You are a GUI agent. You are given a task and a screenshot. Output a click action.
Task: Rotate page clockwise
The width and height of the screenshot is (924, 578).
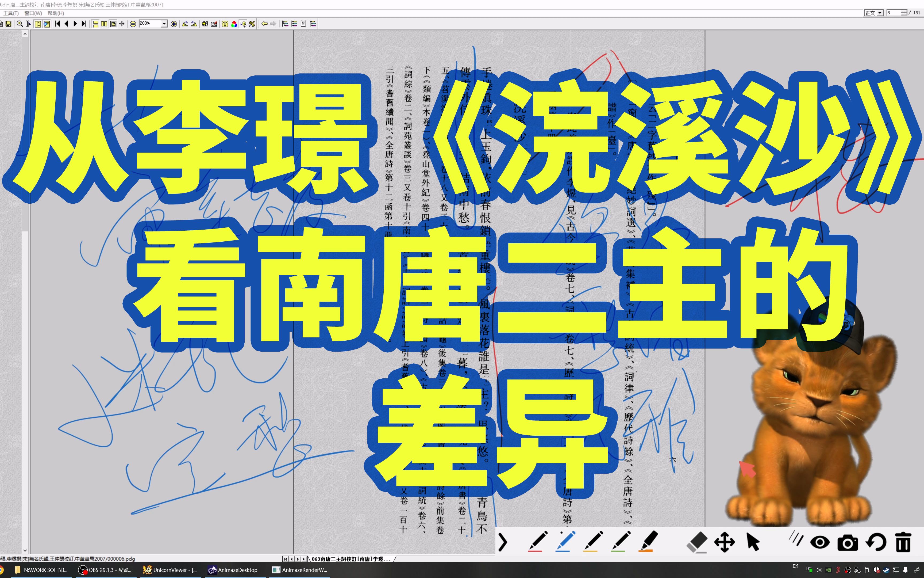[194, 24]
